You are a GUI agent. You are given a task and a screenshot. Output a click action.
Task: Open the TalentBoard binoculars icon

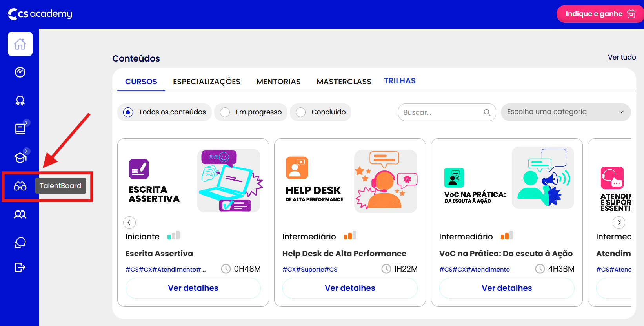coord(20,186)
